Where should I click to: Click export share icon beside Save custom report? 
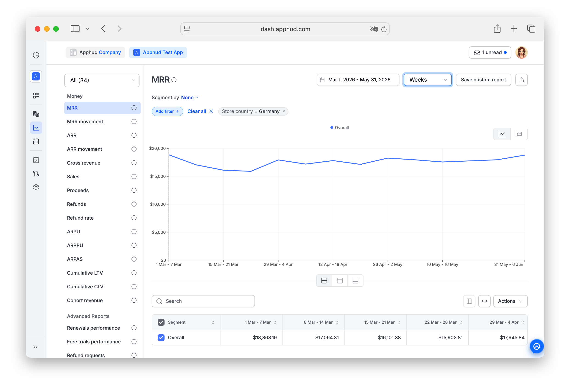click(x=522, y=80)
